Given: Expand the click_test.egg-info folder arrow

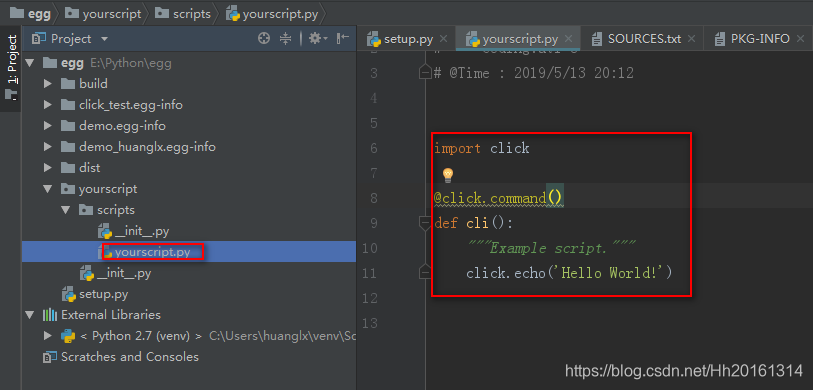Looking at the screenshot, I should tap(48, 105).
